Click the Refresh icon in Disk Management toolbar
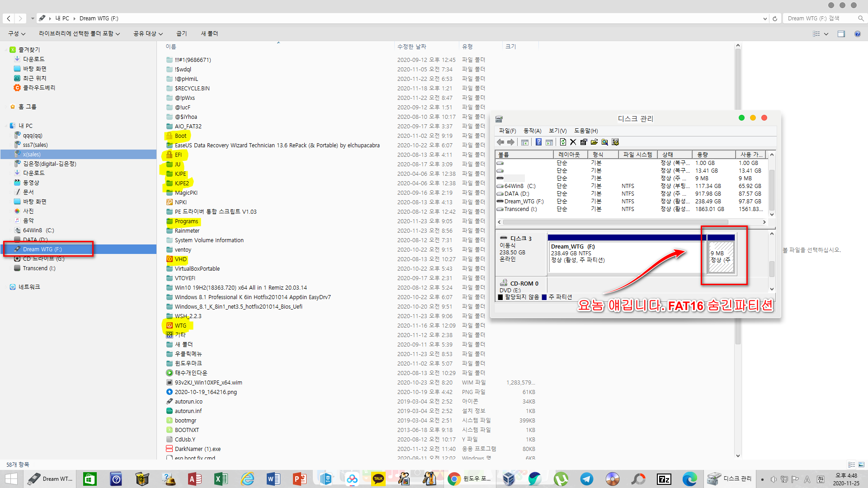868x488 pixels. [x=563, y=142]
